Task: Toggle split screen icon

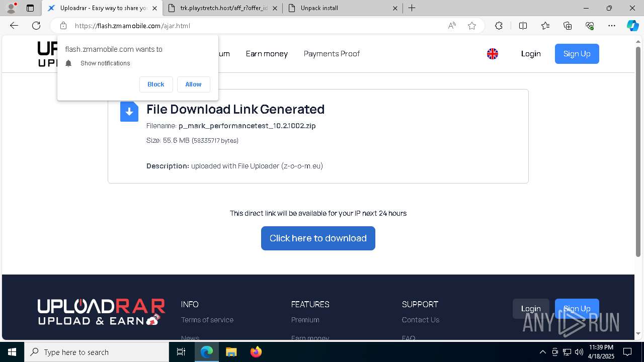Action: pyautogui.click(x=523, y=26)
